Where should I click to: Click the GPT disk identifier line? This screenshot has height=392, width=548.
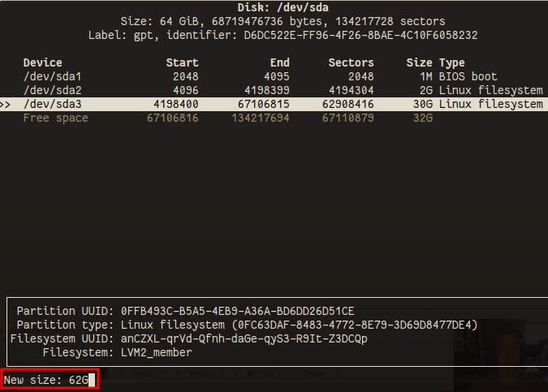click(283, 36)
